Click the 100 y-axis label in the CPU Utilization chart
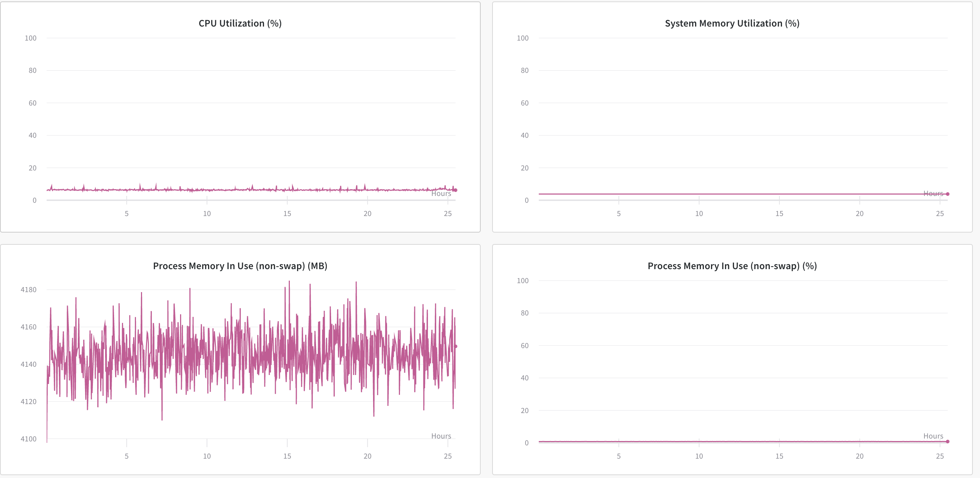The width and height of the screenshot is (980, 478). point(30,38)
